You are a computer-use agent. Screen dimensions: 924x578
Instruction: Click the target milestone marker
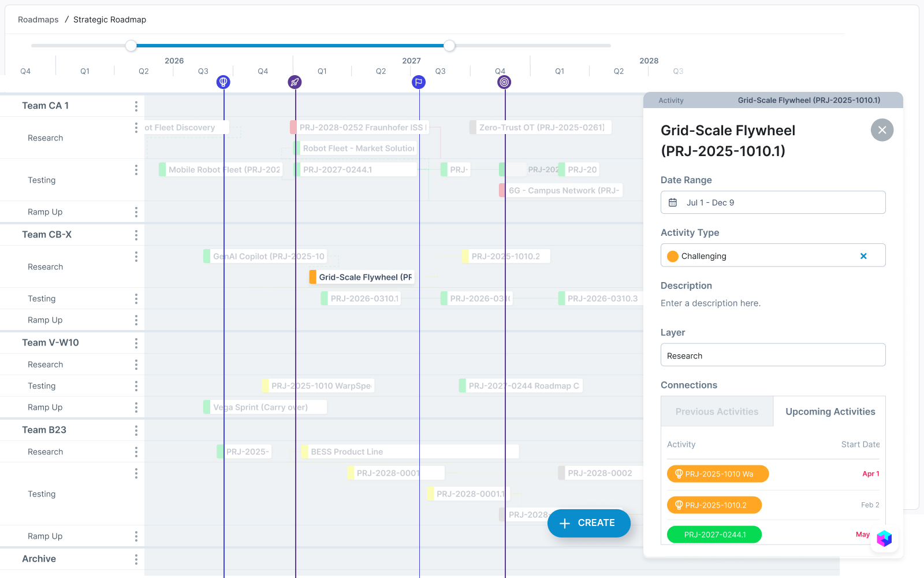coord(504,82)
